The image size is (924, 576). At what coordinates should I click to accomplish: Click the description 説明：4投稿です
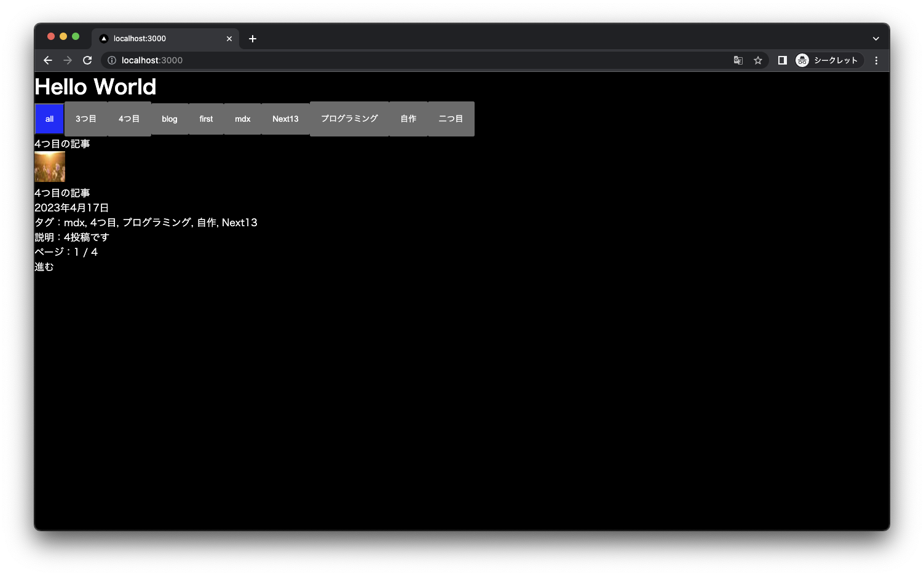click(72, 237)
